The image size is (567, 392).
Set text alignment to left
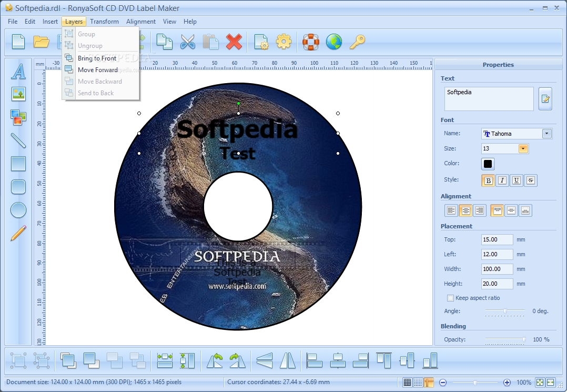pyautogui.click(x=451, y=210)
